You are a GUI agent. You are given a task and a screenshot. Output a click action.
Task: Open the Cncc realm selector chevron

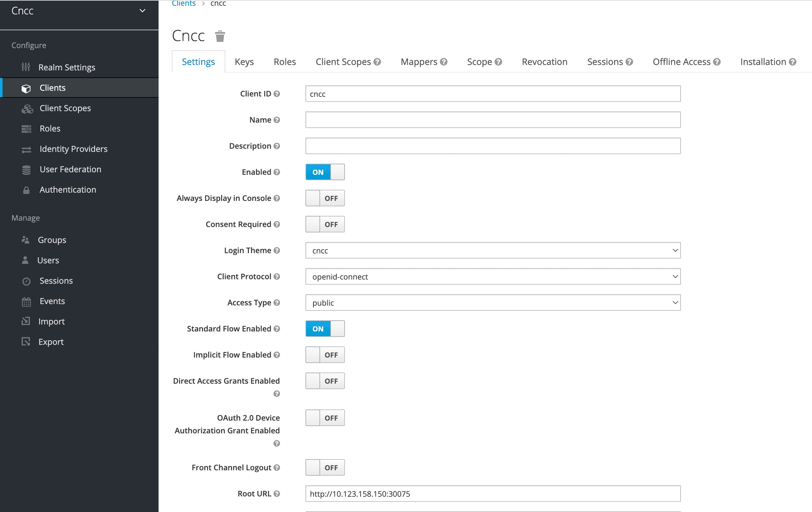point(142,11)
